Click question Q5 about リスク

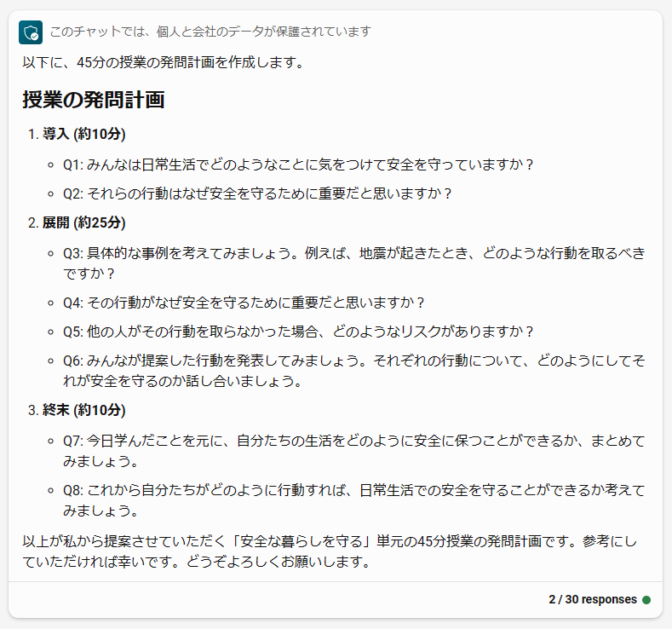[x=298, y=332]
